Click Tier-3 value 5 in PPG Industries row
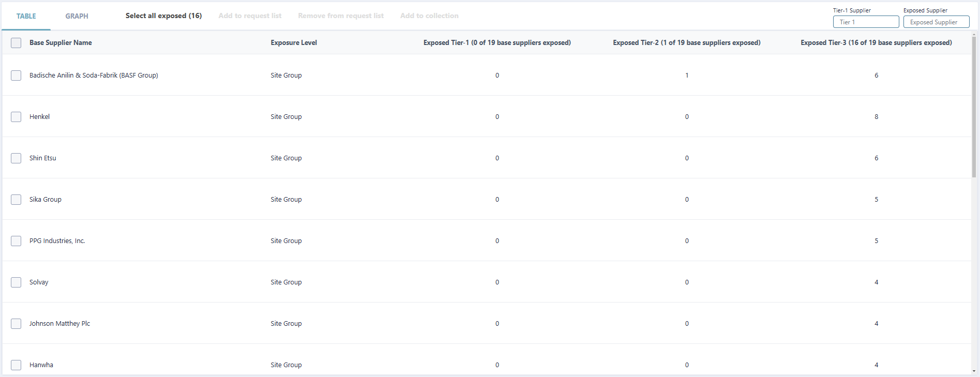 click(876, 241)
